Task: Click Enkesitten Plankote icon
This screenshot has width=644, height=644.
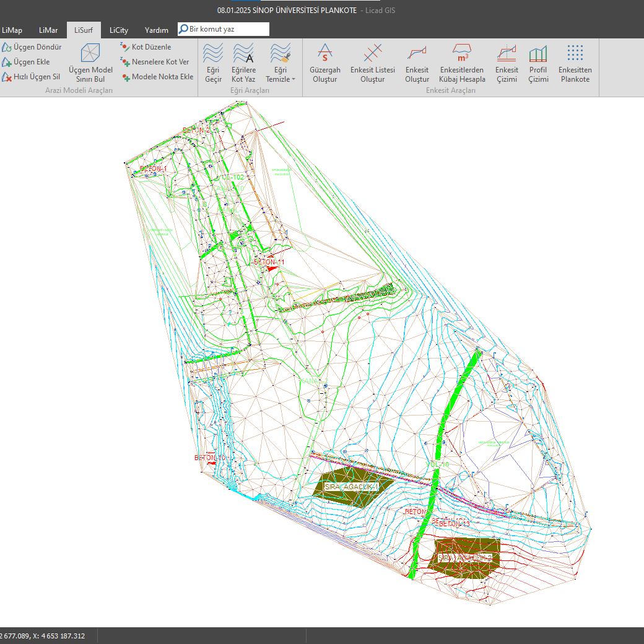Action: pyautogui.click(x=575, y=63)
